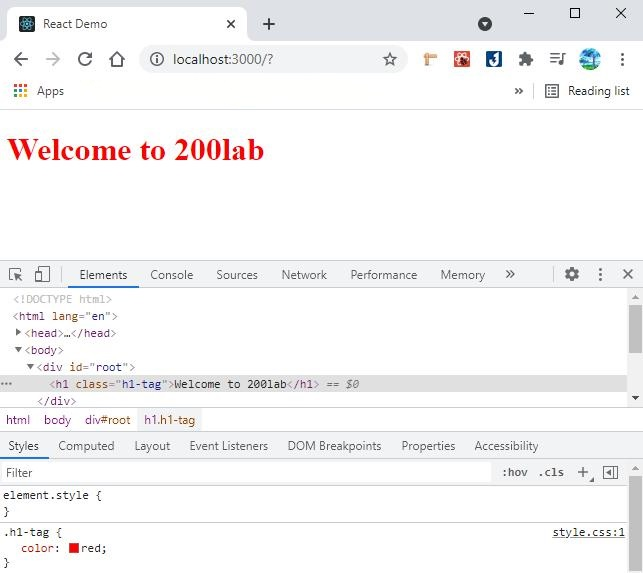Open the Chrome profile avatar
643x573 pixels.
[590, 59]
